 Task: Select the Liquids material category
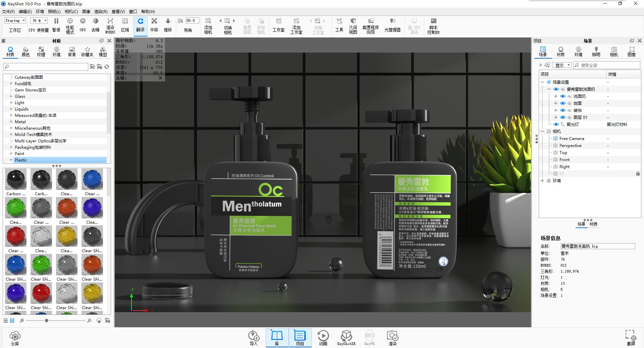click(x=21, y=109)
